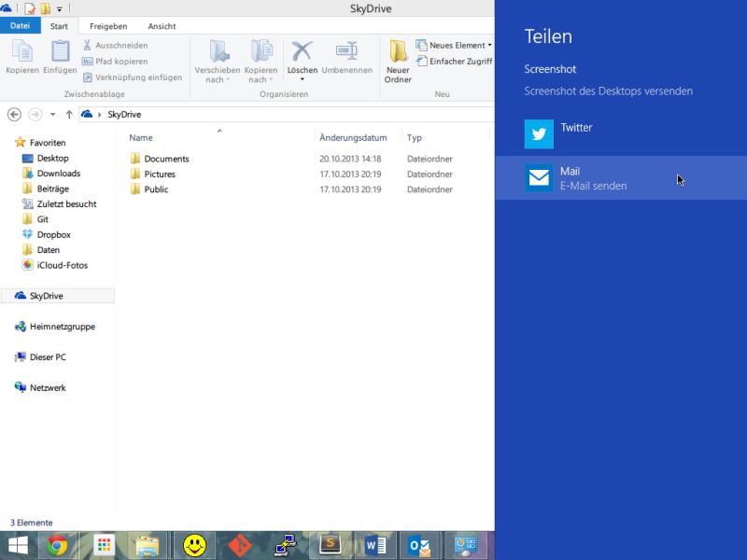This screenshot has height=560, width=747.
Task: Open Daten folder in sidebar
Action: (x=49, y=249)
